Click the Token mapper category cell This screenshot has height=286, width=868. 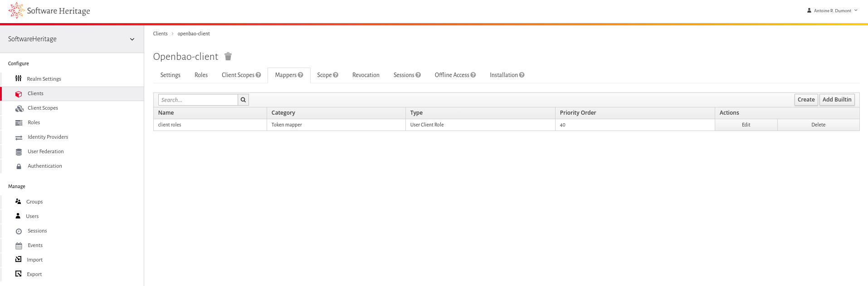tap(336, 125)
